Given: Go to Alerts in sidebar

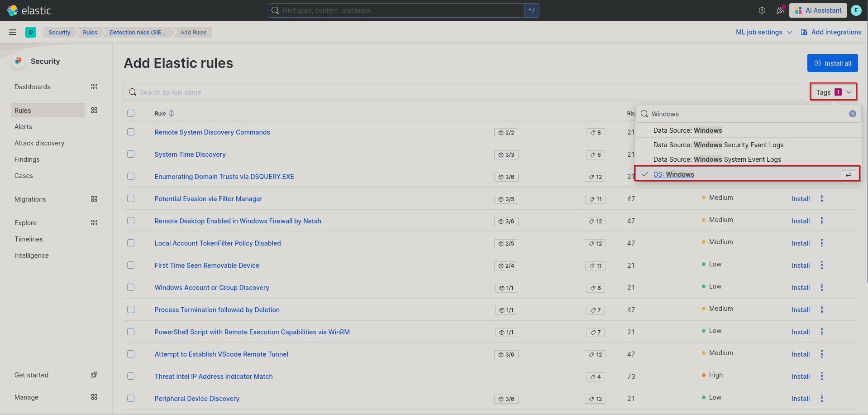Looking at the screenshot, I should [23, 127].
